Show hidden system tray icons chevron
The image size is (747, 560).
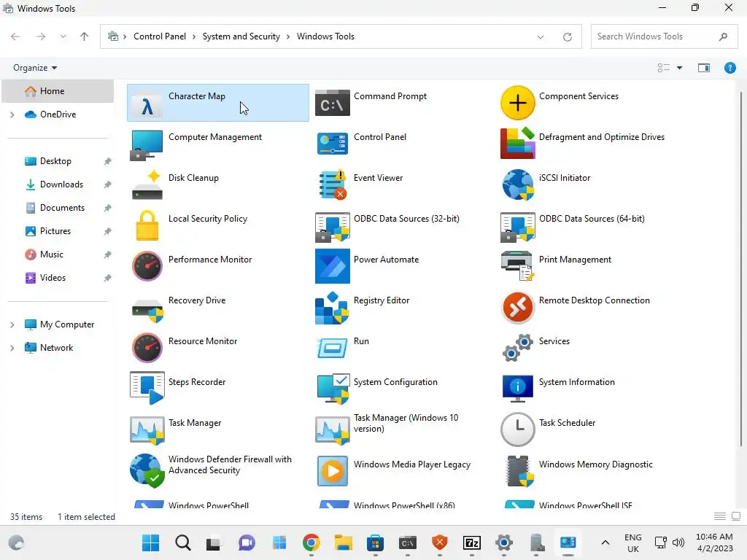(x=605, y=542)
